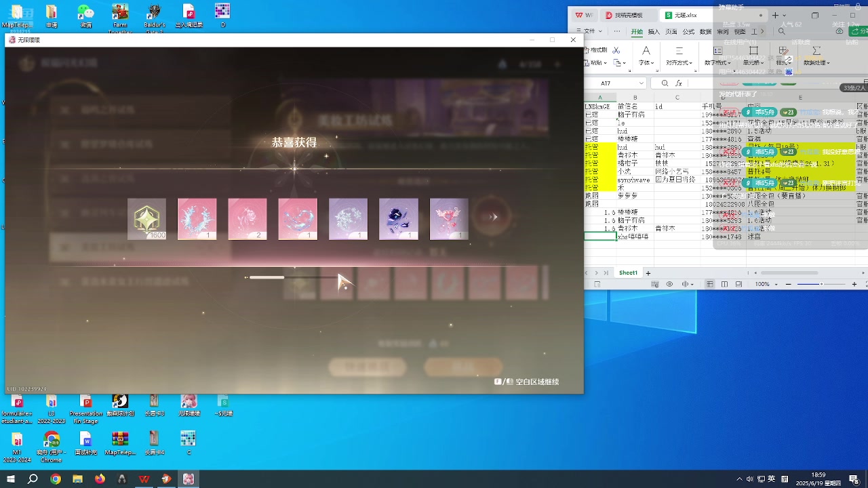Add a new worksheet with the plus button
Viewport: 868px width, 488px height.
(x=648, y=272)
